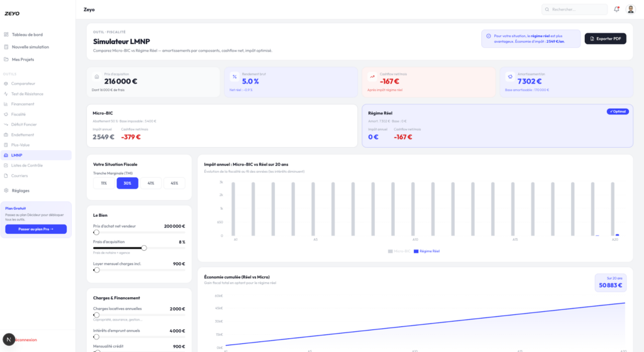The height and width of the screenshot is (352, 644).
Task: Click the Frais d'acquisition slider handle
Action: point(144,248)
